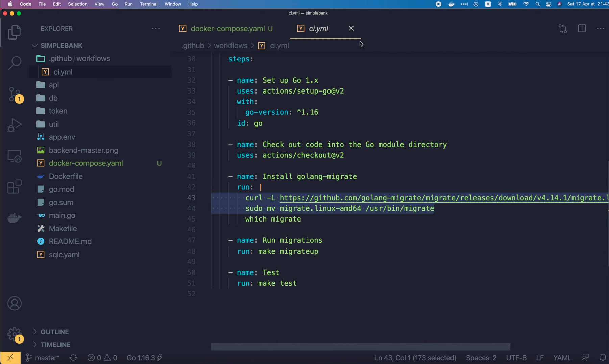Change end of line sequence LF
Image resolution: width=609 pixels, height=364 pixels.
(x=540, y=357)
